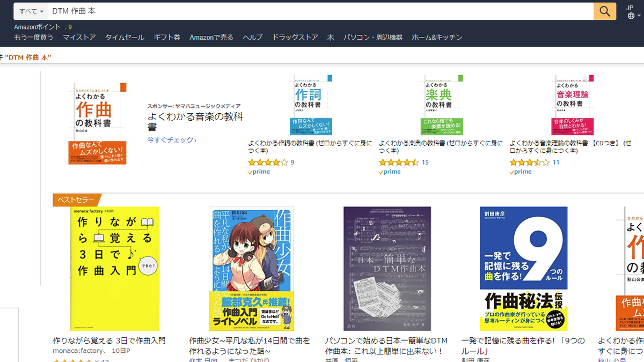This screenshot has height=362, width=644.
Task: Click the 作りながら覚える 3日で作曲入門 title
Action: point(109,341)
